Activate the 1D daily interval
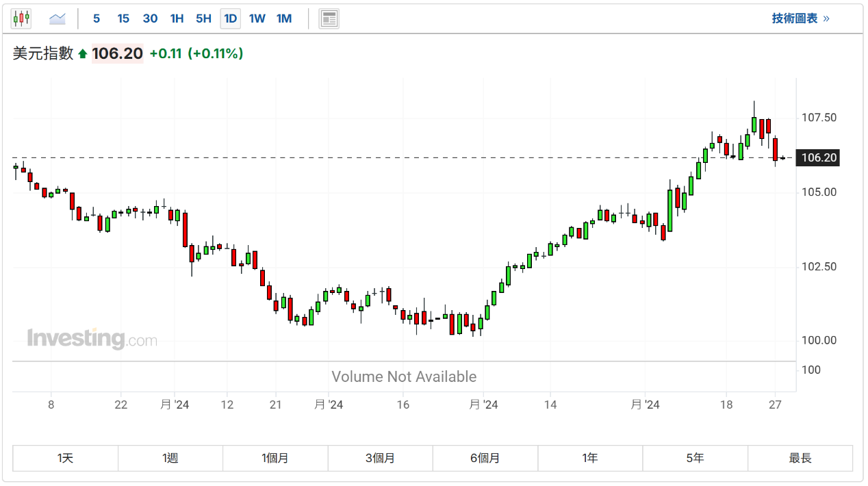This screenshot has width=868, height=486. click(x=231, y=18)
